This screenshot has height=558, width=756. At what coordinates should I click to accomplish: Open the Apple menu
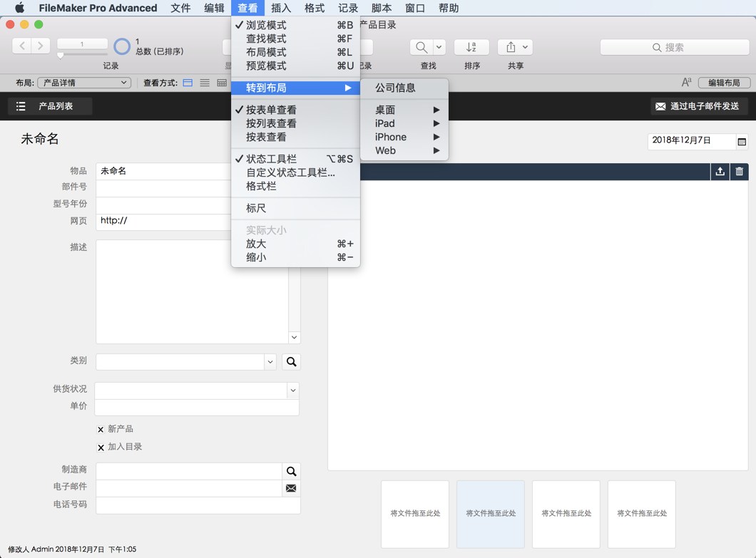coord(19,8)
